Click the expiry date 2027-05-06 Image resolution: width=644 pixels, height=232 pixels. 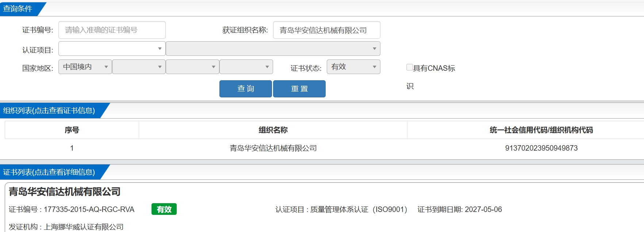click(483, 209)
